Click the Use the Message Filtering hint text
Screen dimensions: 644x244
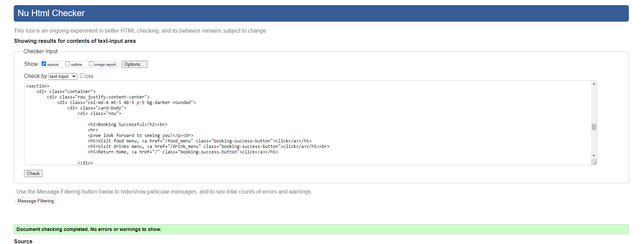click(164, 191)
